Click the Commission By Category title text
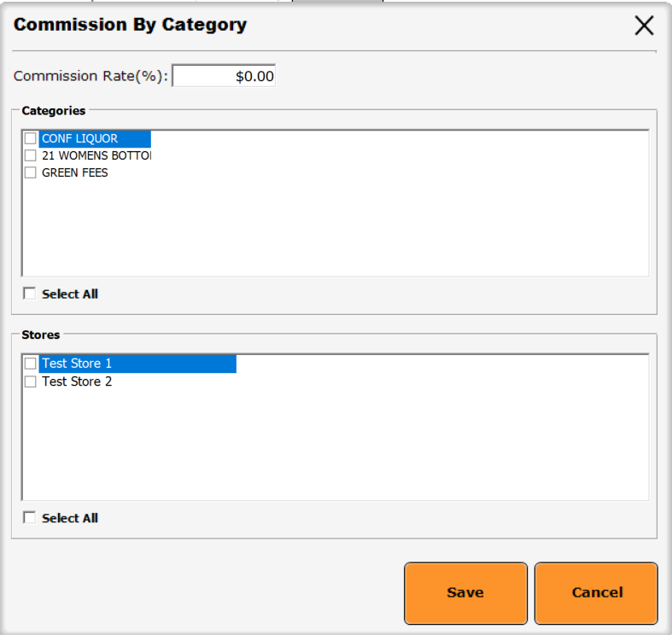Image resolution: width=672 pixels, height=635 pixels. click(130, 25)
